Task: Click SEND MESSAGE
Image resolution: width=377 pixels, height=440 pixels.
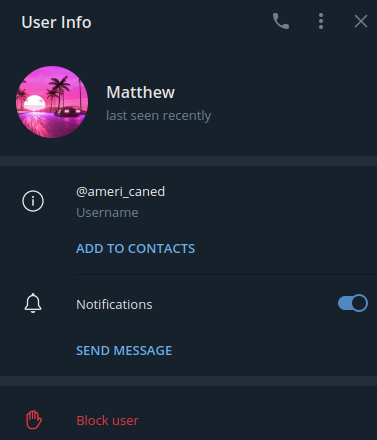Action: 124,351
